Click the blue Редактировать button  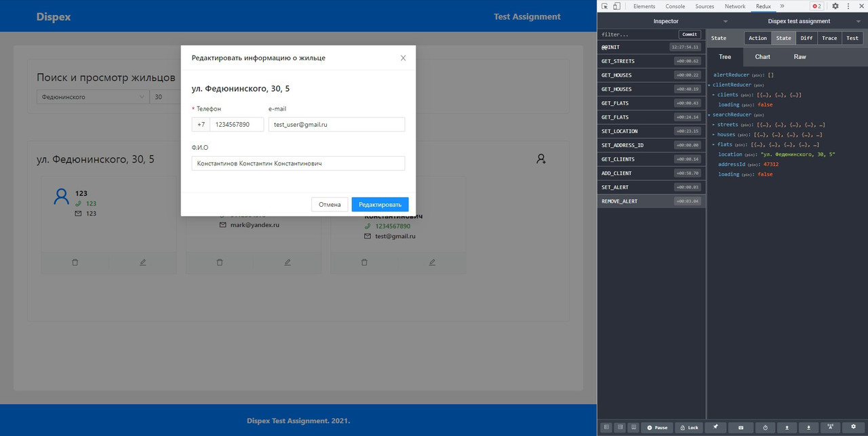pos(380,204)
